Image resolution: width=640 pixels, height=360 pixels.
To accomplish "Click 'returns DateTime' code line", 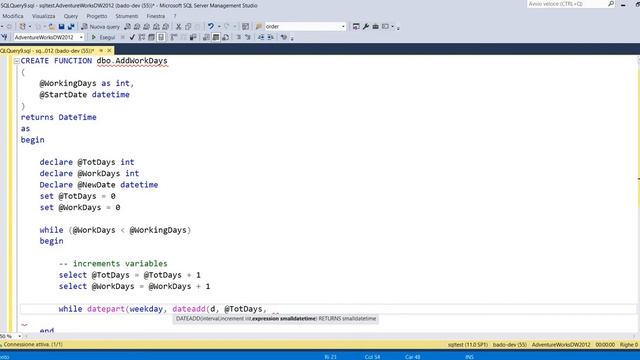I will click(58, 117).
